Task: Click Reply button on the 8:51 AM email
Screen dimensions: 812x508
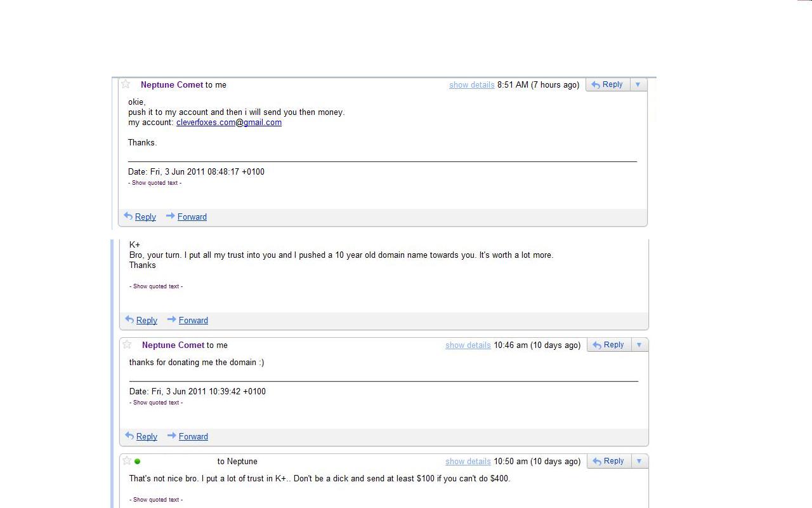Action: [x=607, y=84]
